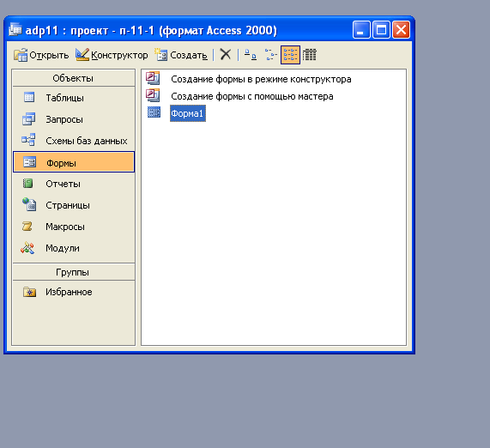
Task: Click the Модули tools icon
Action: 27,248
